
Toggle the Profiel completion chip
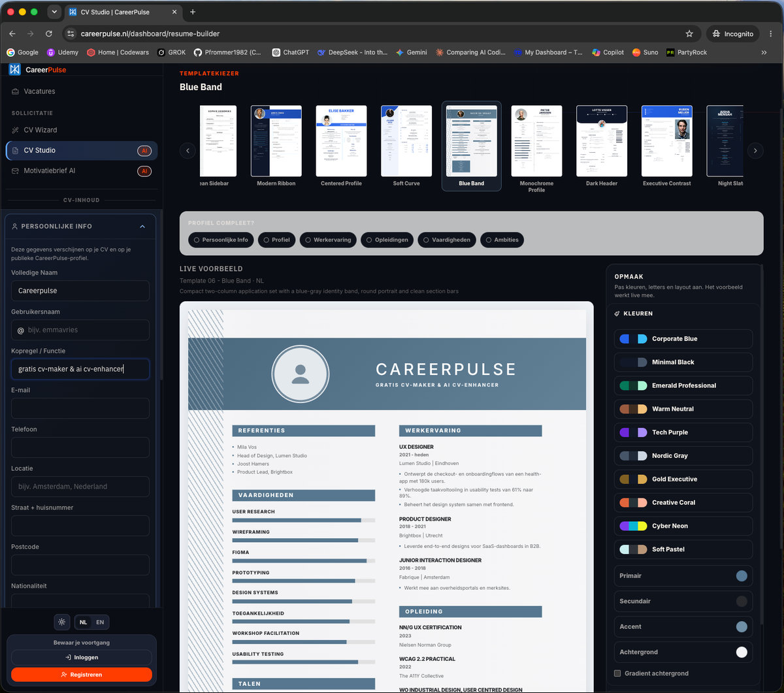[x=276, y=240]
